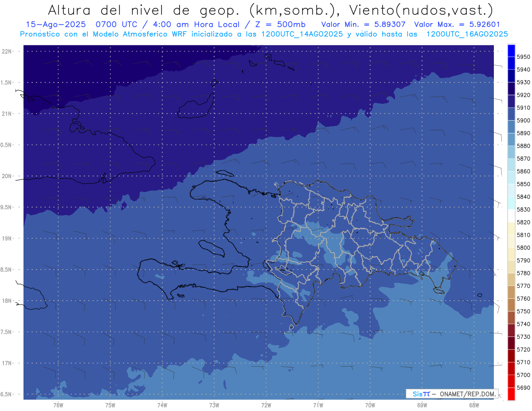Click the '76W' longitude label
This screenshot has width=532, height=411.
click(x=58, y=405)
